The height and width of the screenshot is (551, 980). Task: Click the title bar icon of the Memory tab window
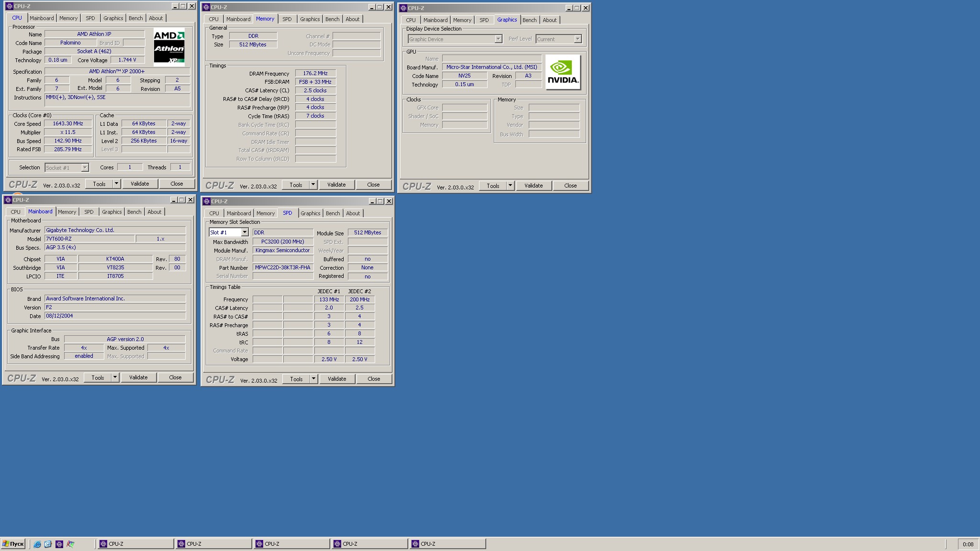coord(206,7)
